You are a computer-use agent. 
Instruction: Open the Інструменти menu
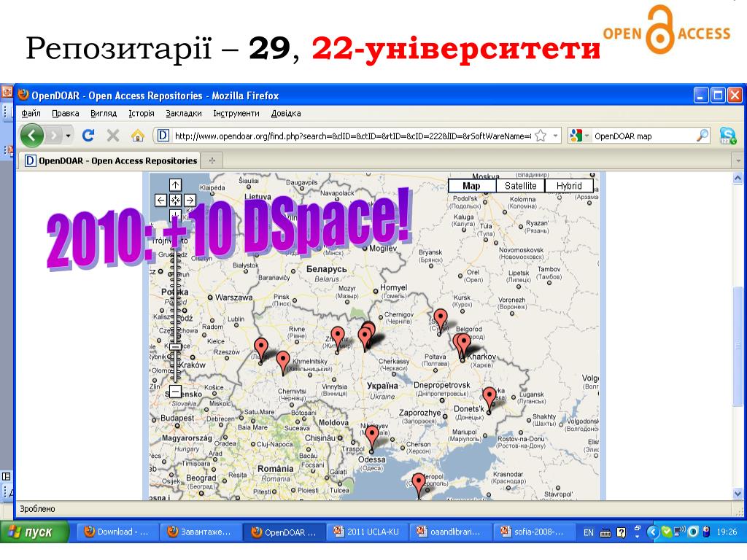pos(236,113)
